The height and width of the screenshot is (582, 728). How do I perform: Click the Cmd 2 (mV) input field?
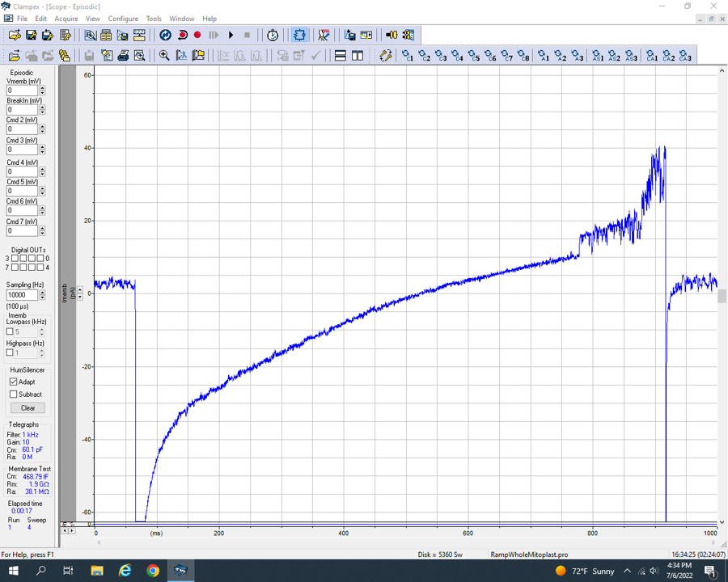click(22, 129)
